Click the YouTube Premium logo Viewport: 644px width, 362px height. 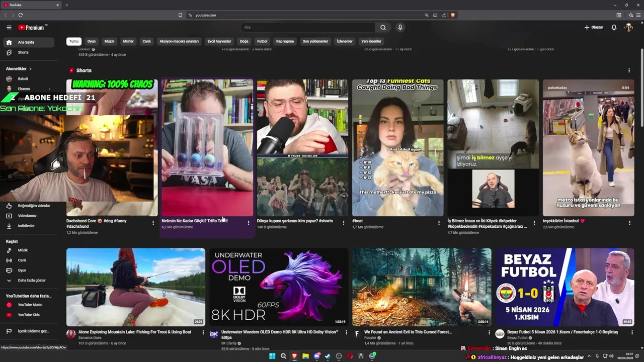click(32, 28)
